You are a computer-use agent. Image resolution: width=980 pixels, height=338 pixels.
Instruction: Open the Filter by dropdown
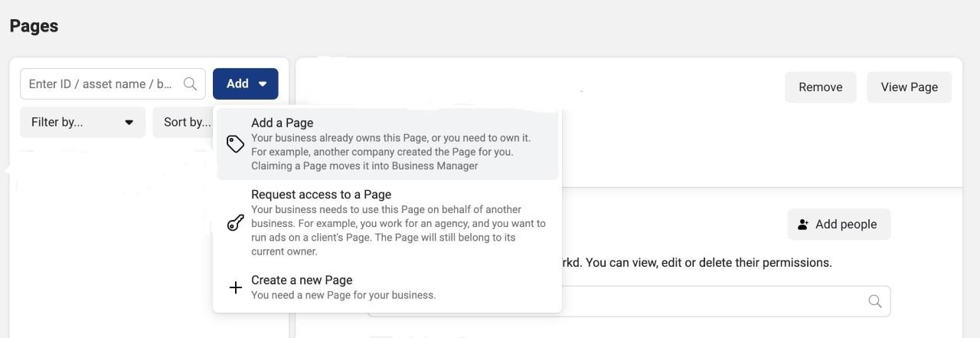[82, 123]
